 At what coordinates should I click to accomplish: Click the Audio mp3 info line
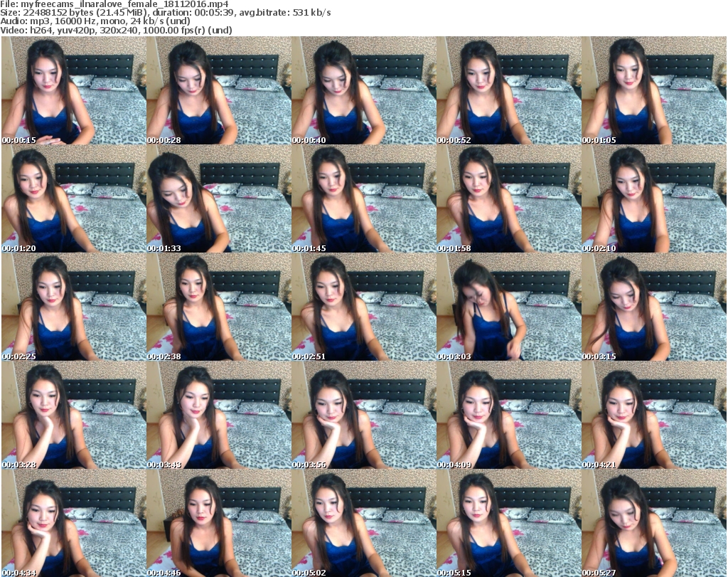tap(95, 21)
